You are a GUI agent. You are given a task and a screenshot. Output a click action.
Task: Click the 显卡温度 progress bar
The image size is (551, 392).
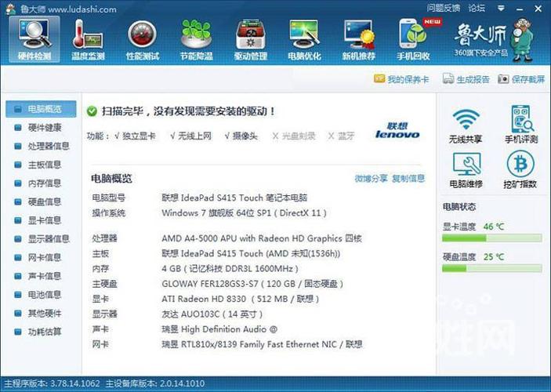pos(492,238)
